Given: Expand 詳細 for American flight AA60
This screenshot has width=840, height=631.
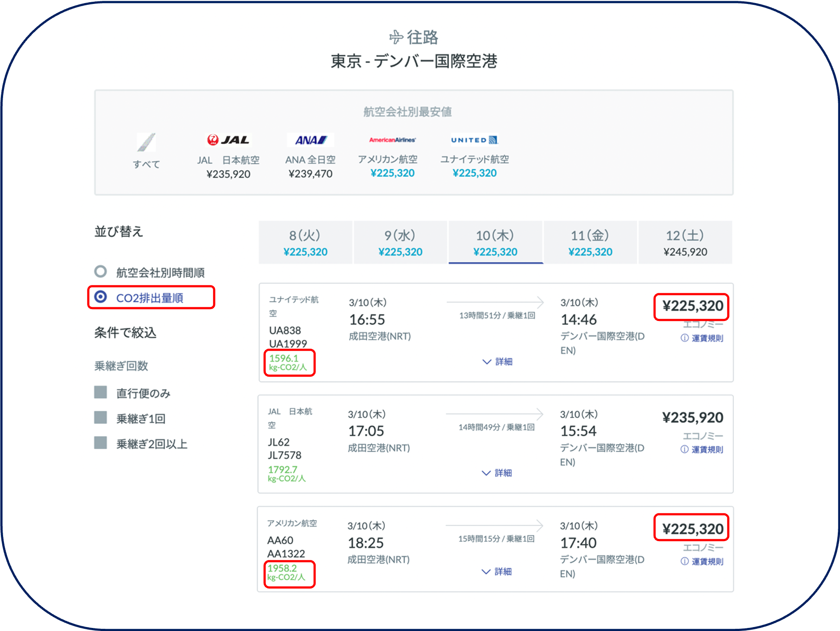Looking at the screenshot, I should [x=497, y=571].
